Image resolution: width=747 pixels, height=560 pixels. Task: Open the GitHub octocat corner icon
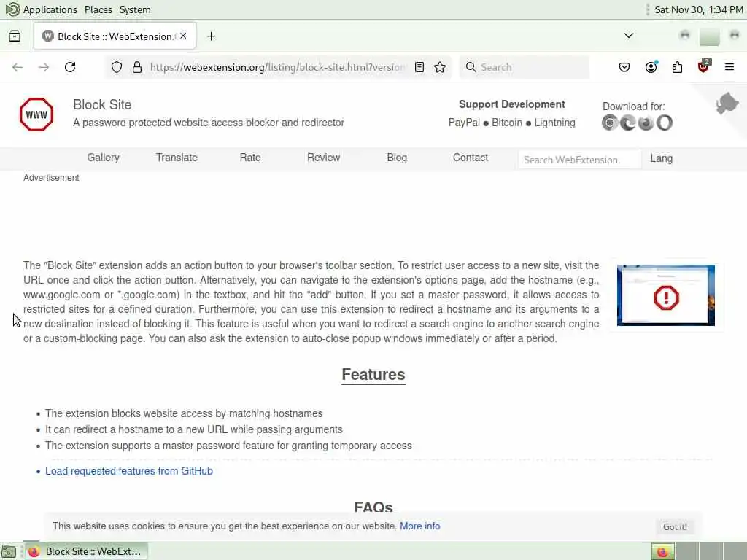pyautogui.click(x=727, y=104)
